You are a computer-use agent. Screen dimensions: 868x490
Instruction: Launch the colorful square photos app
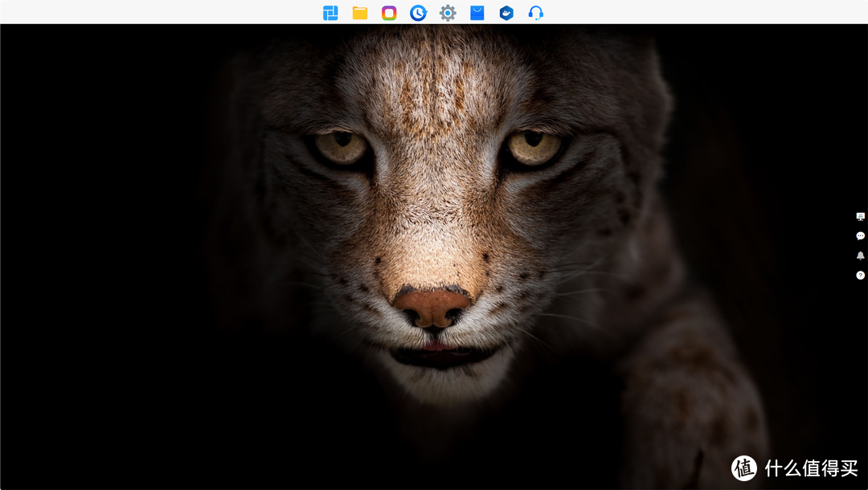pos(389,13)
